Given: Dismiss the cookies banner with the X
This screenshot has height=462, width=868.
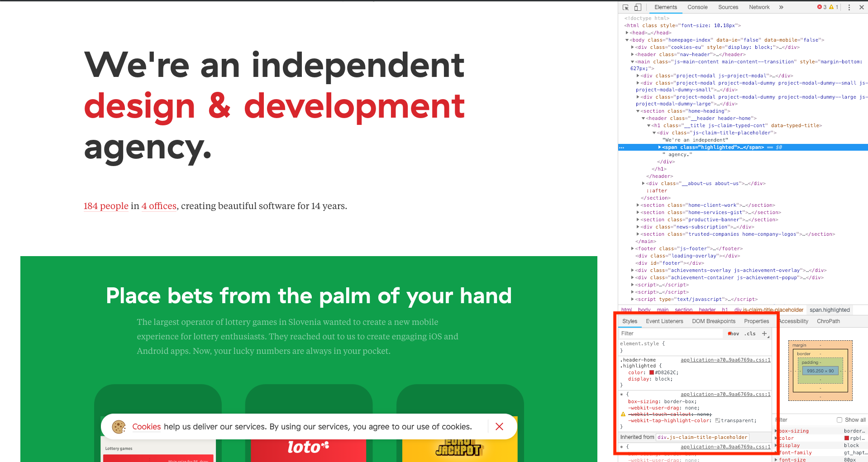Looking at the screenshot, I should 499,427.
